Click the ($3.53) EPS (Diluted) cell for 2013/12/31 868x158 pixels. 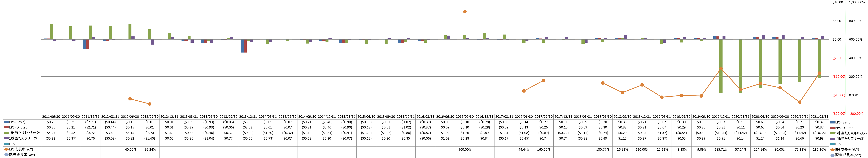[x=248, y=127]
